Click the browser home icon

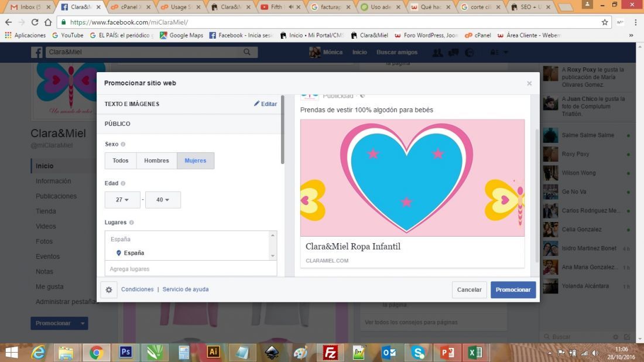click(x=48, y=22)
